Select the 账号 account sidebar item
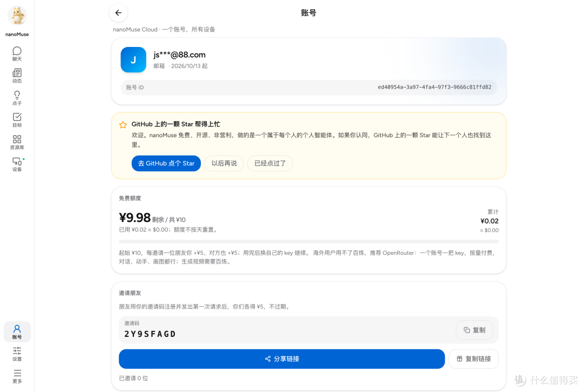 coord(17,332)
